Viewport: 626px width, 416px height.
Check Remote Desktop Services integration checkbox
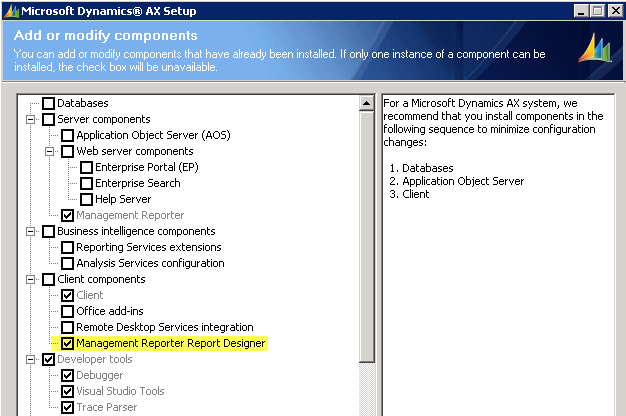tap(67, 327)
